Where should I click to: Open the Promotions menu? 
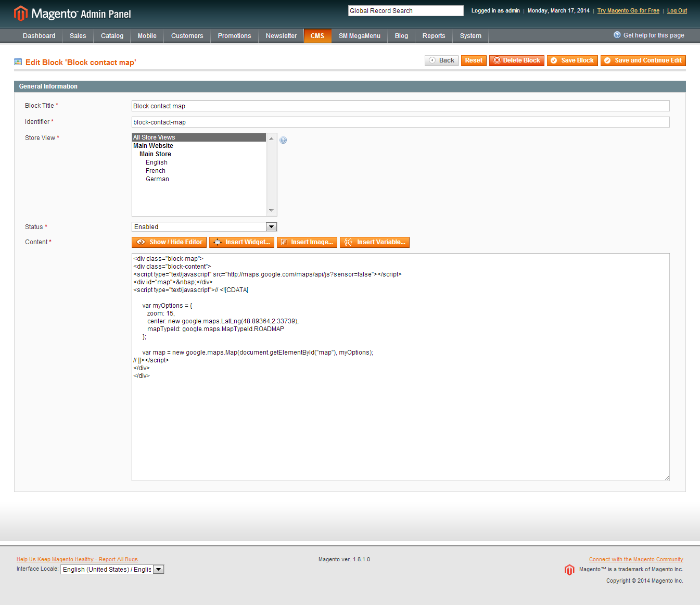pyautogui.click(x=234, y=36)
